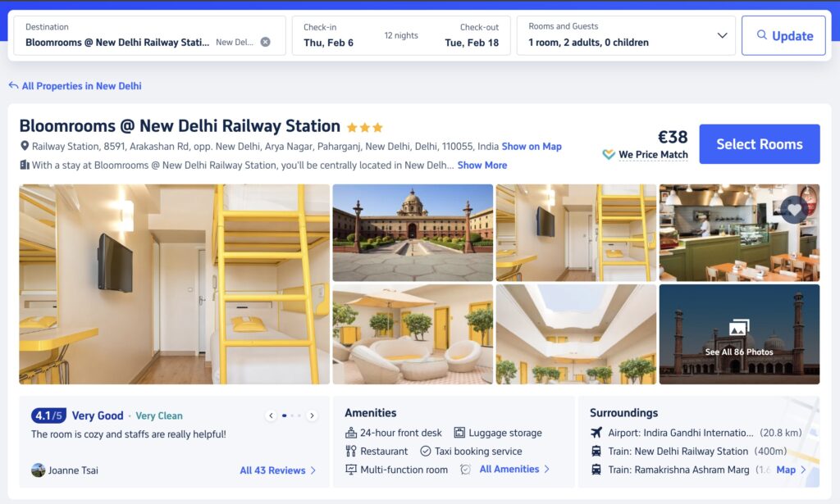Open the Rashtrapati Bhavan building photo

[413, 233]
